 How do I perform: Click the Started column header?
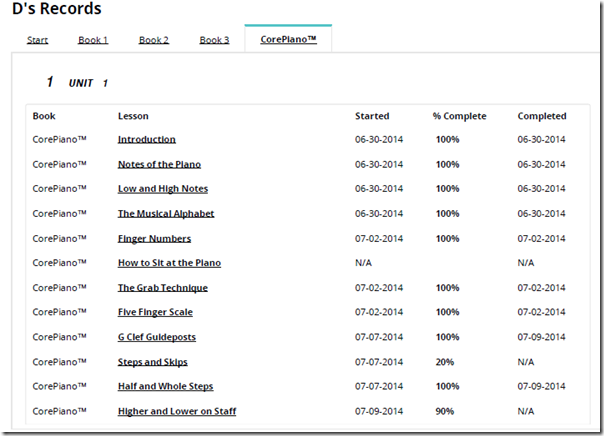click(x=372, y=116)
